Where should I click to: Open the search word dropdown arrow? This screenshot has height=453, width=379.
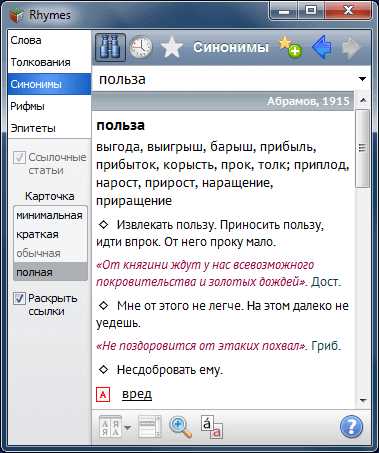click(362, 79)
